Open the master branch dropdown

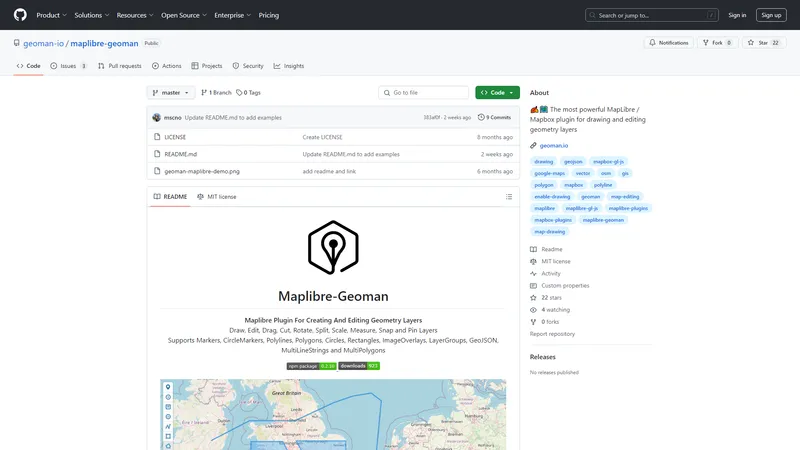pyautogui.click(x=171, y=93)
